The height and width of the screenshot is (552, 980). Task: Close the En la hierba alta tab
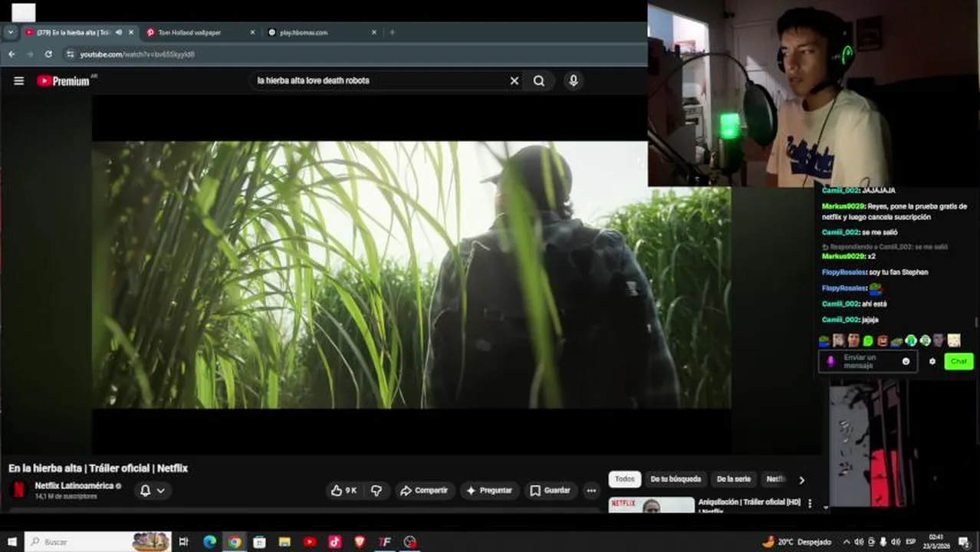[131, 32]
